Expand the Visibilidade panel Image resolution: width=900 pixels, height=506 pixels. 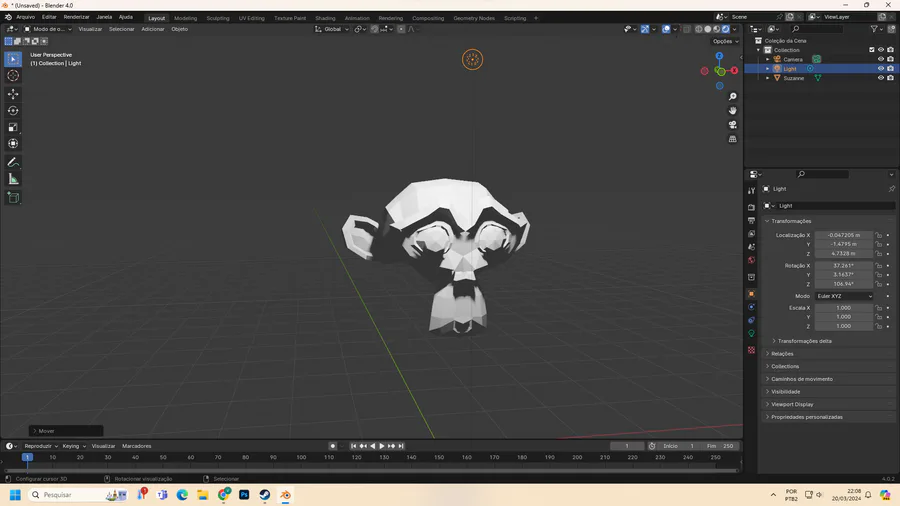(785, 391)
